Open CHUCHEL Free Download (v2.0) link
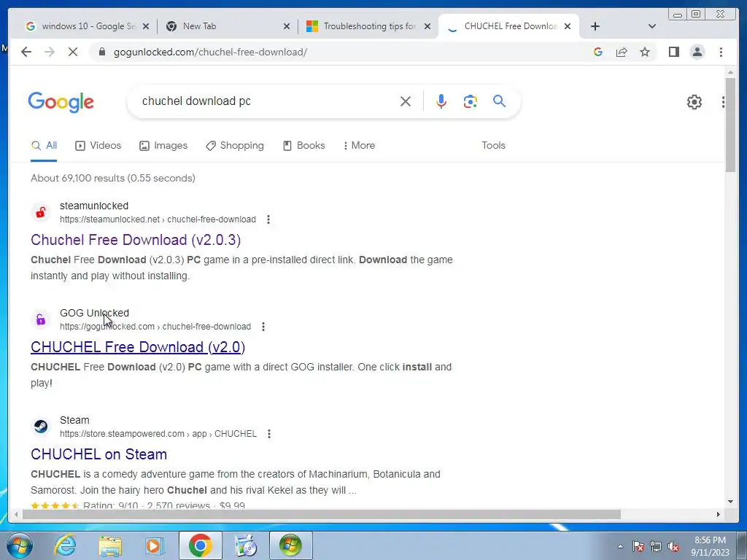The width and height of the screenshot is (747, 560). 138,346
